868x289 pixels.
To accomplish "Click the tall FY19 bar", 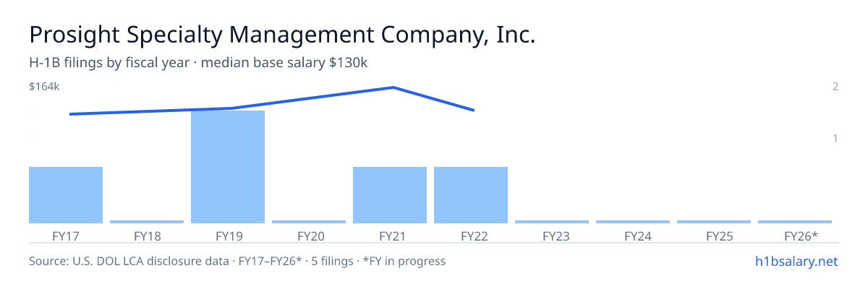I will 228,167.
